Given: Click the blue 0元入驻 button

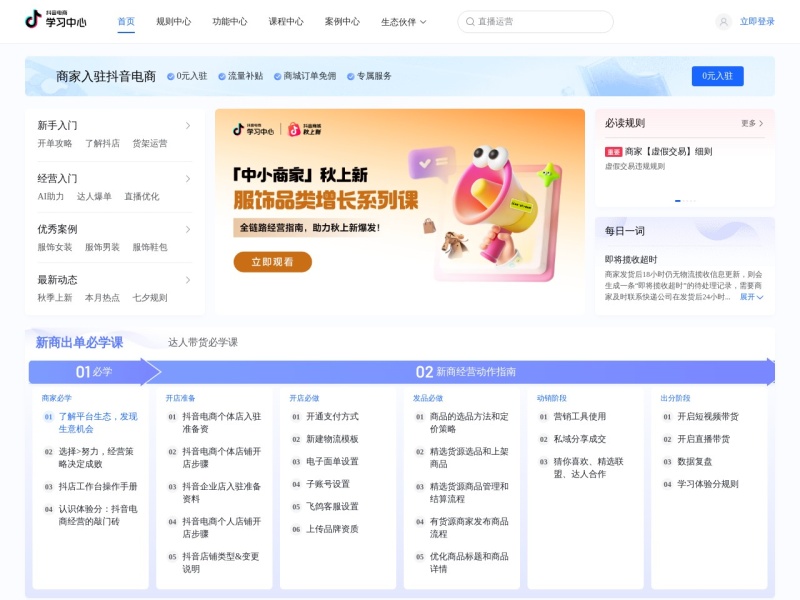Looking at the screenshot, I should pyautogui.click(x=717, y=76).
